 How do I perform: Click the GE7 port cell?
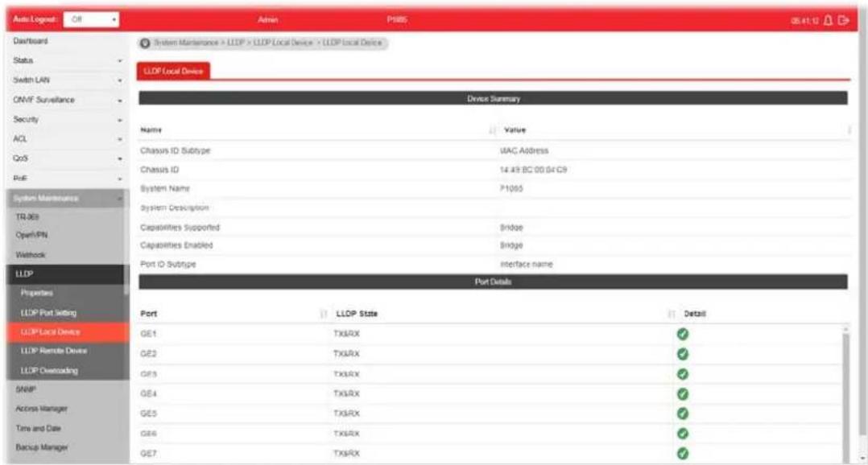tap(148, 454)
